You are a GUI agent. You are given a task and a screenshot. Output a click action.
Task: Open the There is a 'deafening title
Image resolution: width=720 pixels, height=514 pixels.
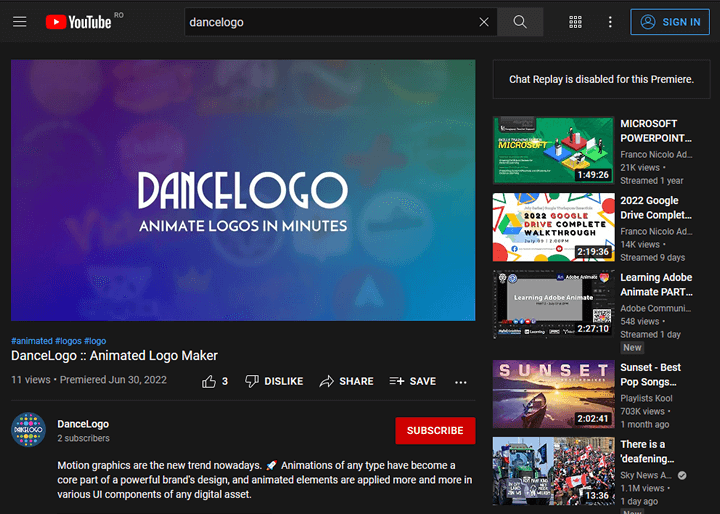[647, 452]
